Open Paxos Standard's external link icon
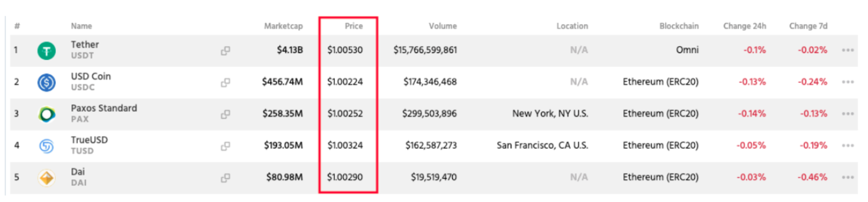The image size is (868, 202). click(x=225, y=114)
